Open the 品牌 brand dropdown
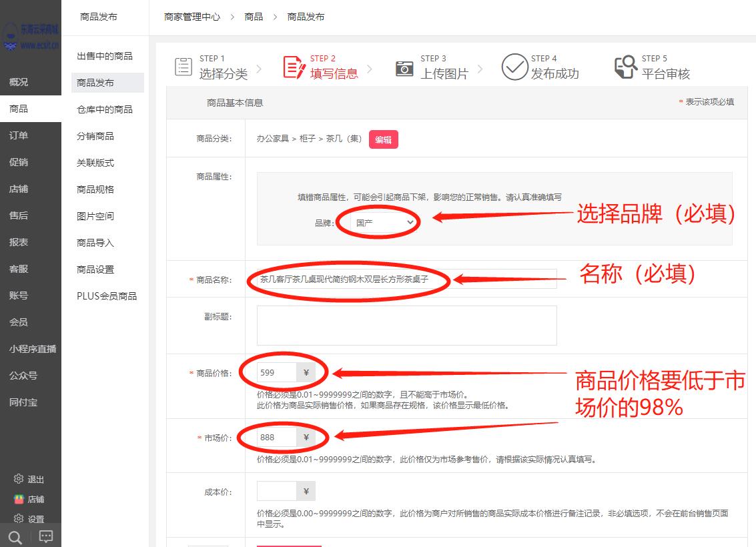The width and height of the screenshot is (756, 547). (385, 223)
